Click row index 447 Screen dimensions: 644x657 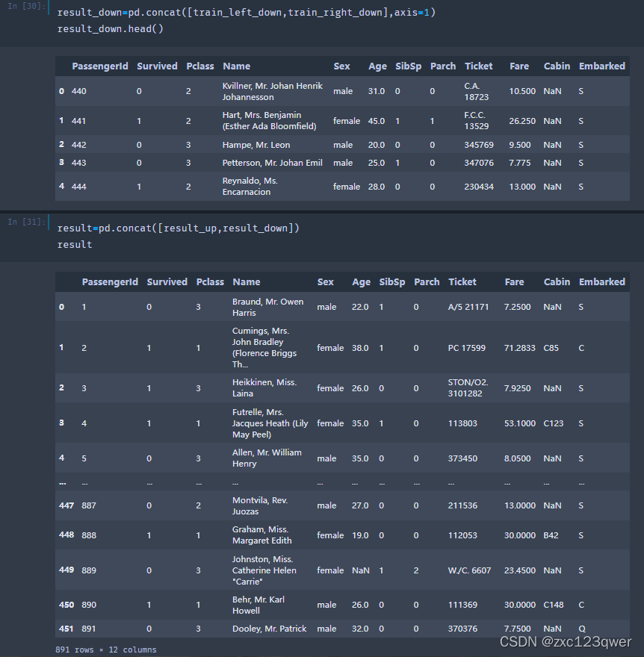click(x=66, y=505)
